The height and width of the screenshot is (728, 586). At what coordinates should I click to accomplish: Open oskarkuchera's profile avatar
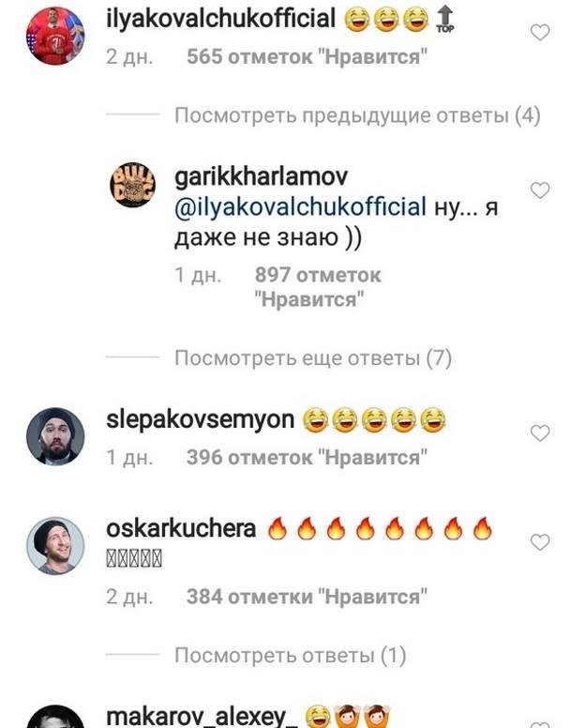click(x=55, y=546)
